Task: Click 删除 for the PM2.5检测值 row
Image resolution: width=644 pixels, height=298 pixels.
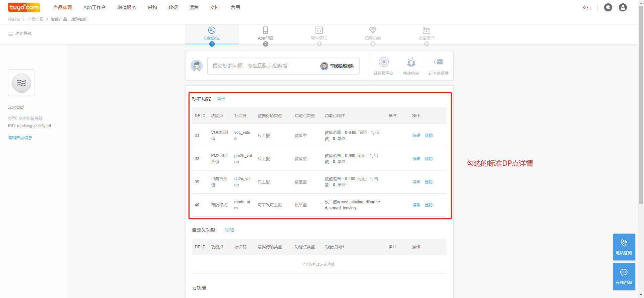Action: click(429, 159)
